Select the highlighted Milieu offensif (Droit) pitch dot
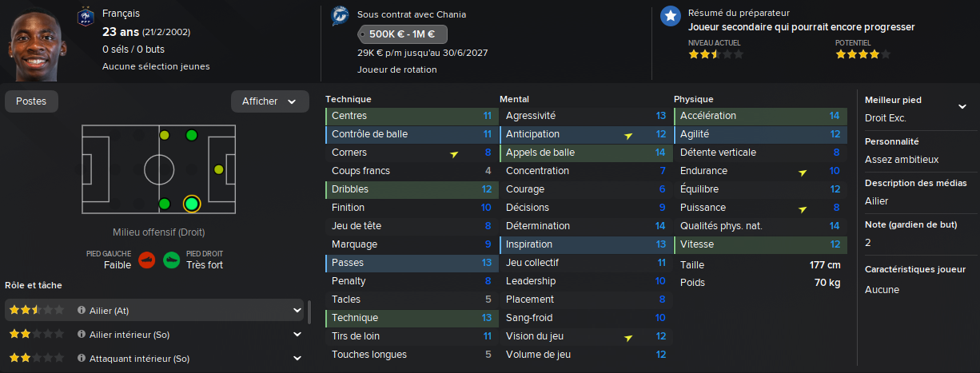Image resolution: width=980 pixels, height=373 pixels. coord(191,204)
